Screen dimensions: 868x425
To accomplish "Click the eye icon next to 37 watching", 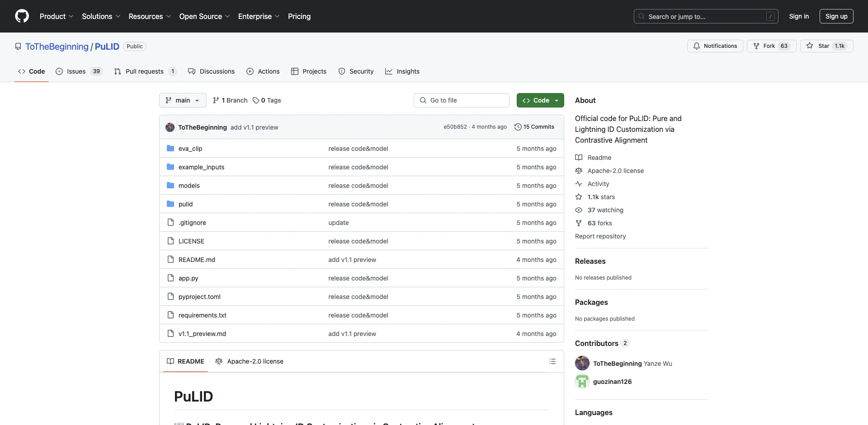I will tap(579, 210).
